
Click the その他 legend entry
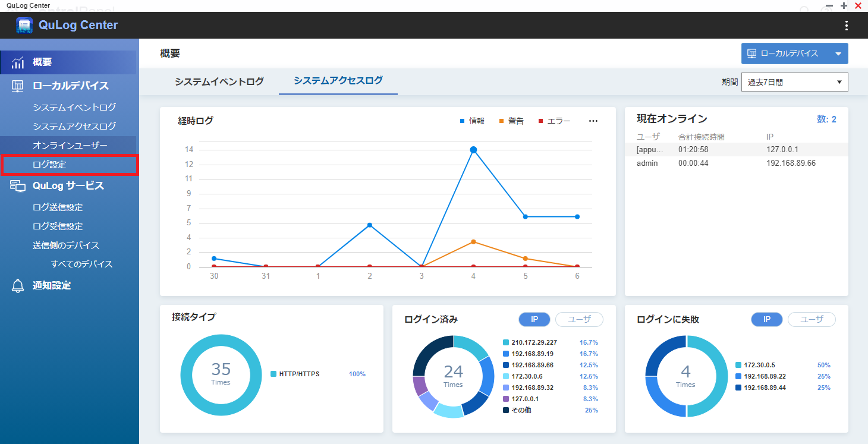(x=517, y=411)
